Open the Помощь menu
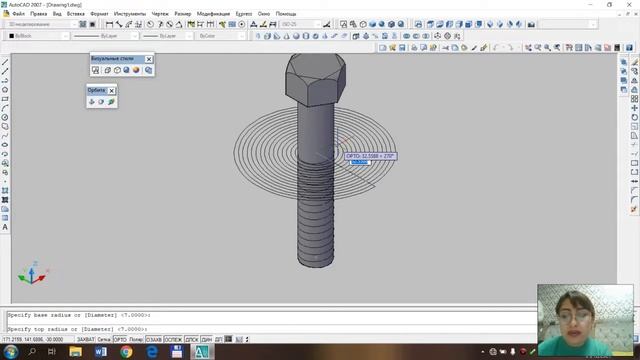Image resolution: width=640 pixels, height=360 pixels. pos(286,14)
